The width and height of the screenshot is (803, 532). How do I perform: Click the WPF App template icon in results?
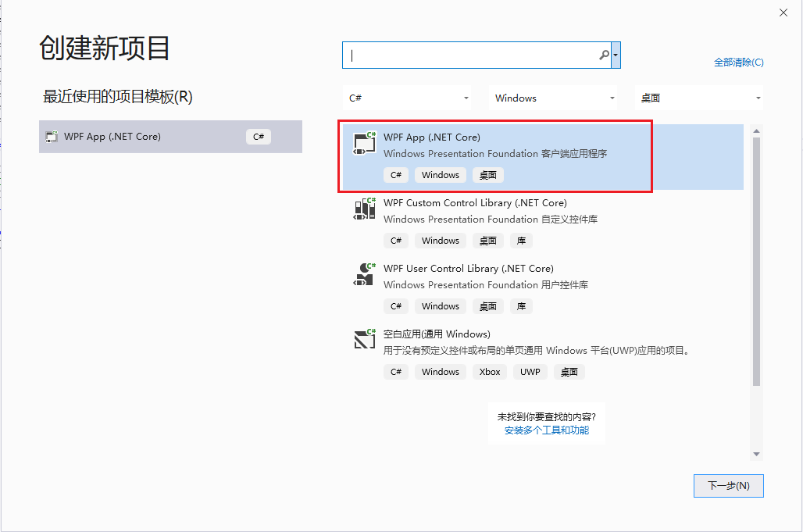(364, 143)
